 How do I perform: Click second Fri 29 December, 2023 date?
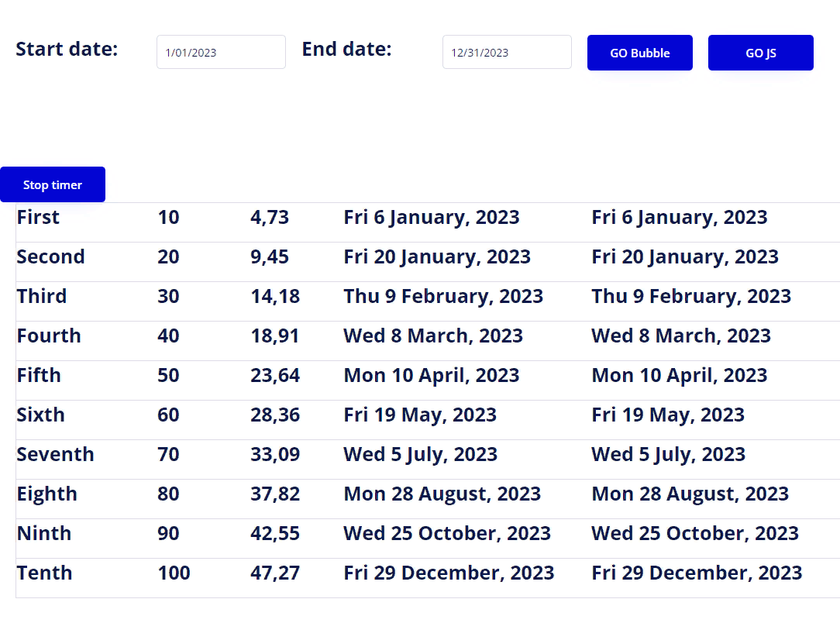[x=697, y=573]
